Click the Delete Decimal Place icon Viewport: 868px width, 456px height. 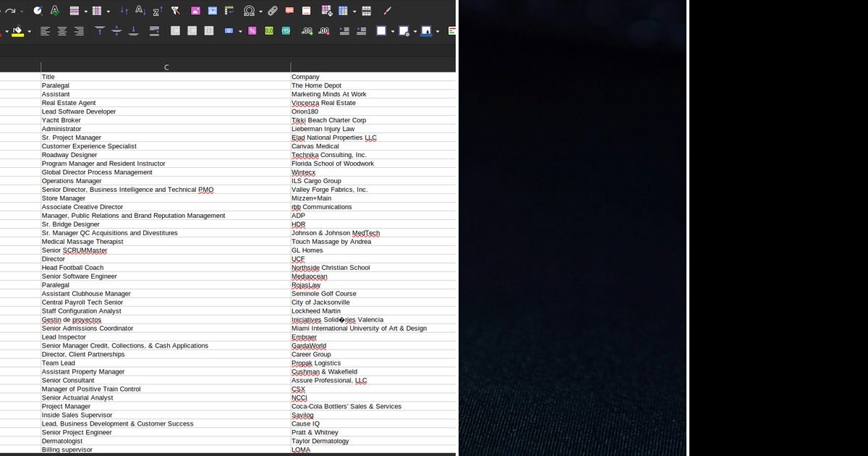(x=323, y=31)
